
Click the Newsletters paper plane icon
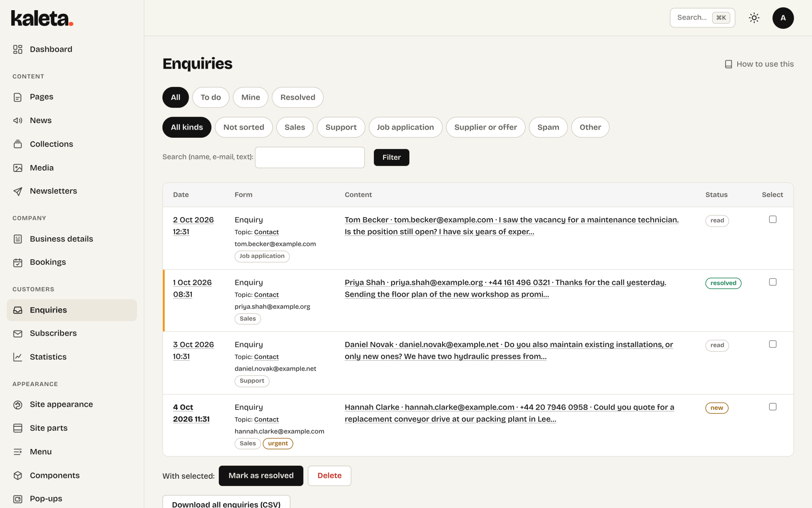(x=17, y=191)
